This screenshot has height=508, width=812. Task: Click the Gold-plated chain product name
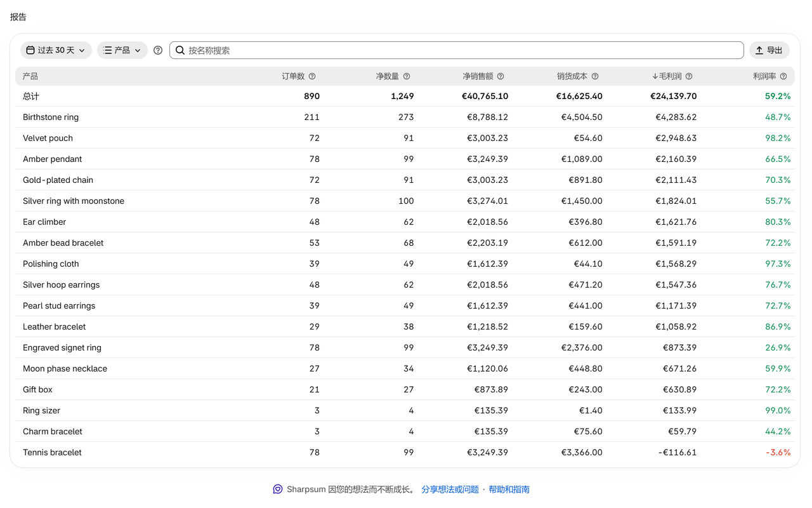click(x=58, y=180)
